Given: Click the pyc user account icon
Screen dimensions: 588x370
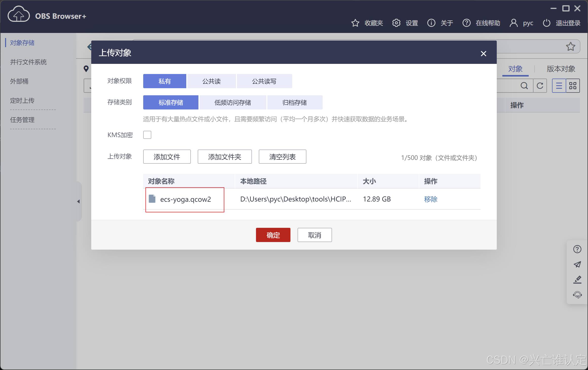Looking at the screenshot, I should coord(513,23).
